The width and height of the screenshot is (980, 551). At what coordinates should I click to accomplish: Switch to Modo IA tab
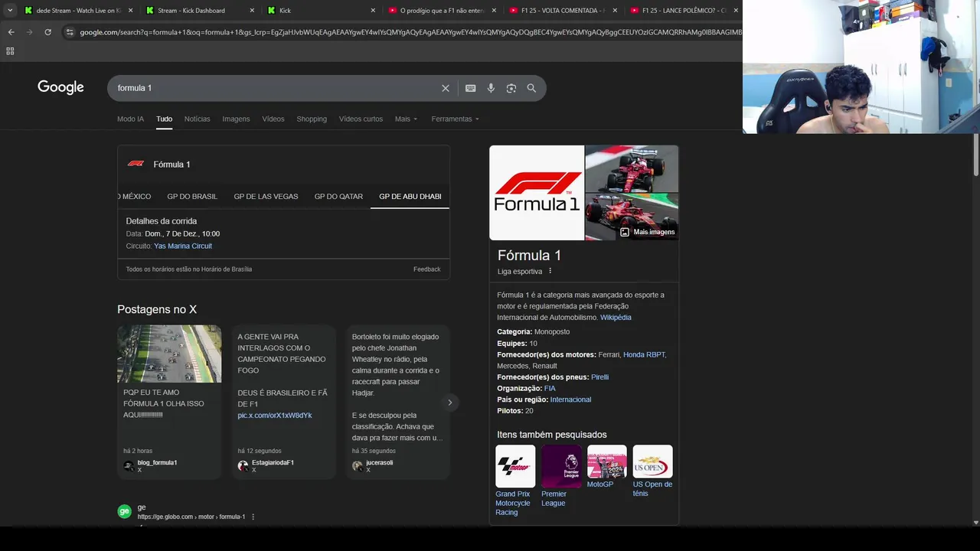coord(130,119)
